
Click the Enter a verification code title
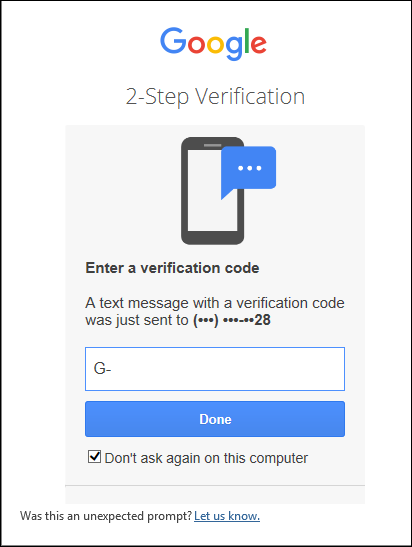pos(172,268)
